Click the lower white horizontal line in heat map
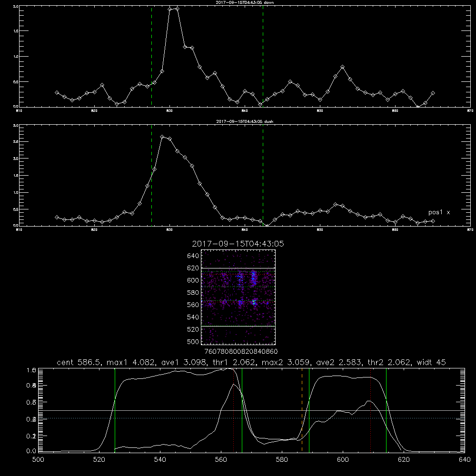Screen dimensions: 476x476 238,327
